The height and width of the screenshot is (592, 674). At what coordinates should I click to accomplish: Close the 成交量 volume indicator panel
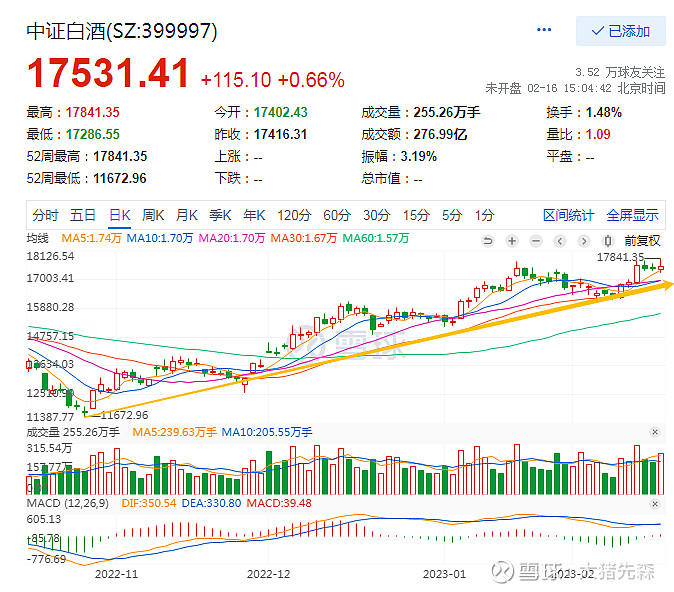pos(655,432)
